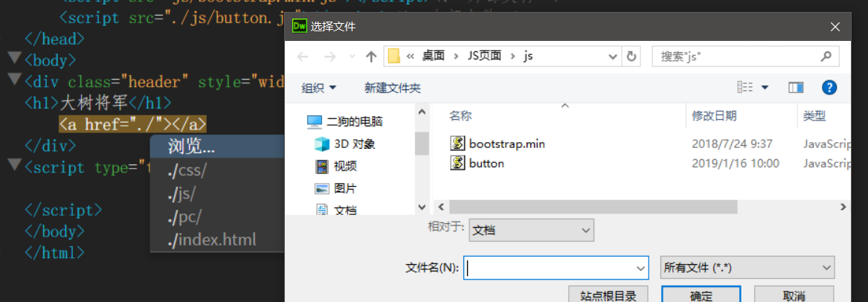Click the 3D 对象 cube icon
This screenshot has width=868, height=302.
[x=321, y=144]
